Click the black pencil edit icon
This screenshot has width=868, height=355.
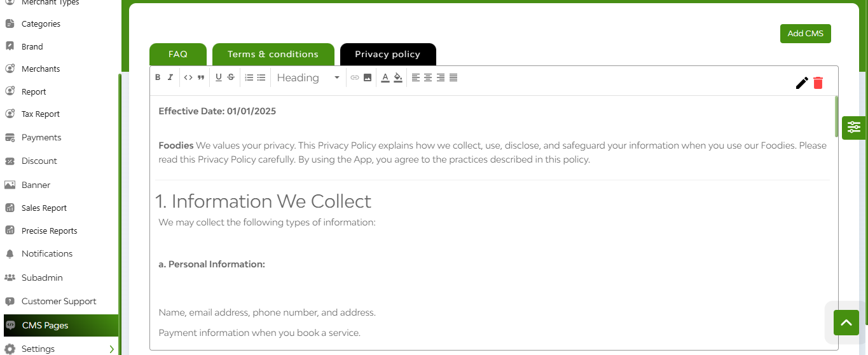pos(802,83)
